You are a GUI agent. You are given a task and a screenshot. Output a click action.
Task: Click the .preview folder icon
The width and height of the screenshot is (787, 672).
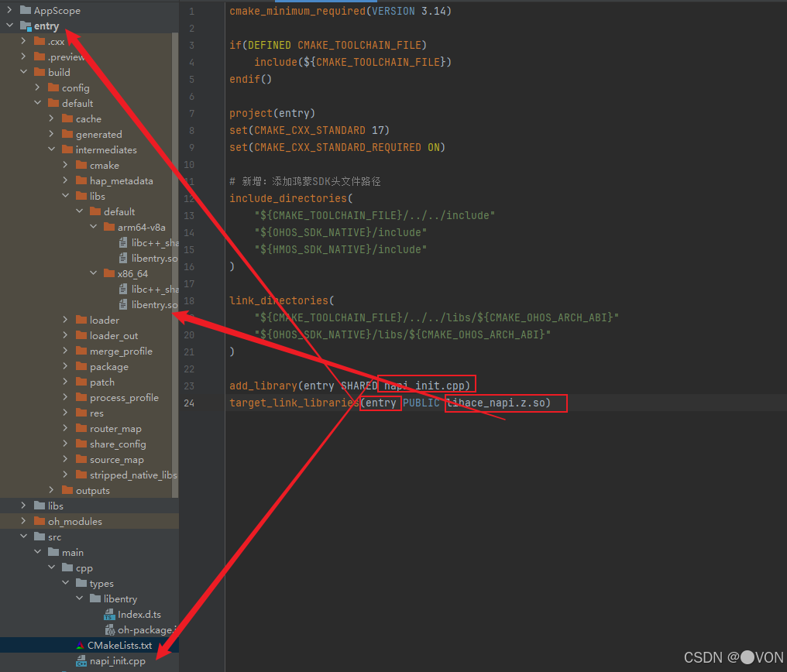coord(40,57)
